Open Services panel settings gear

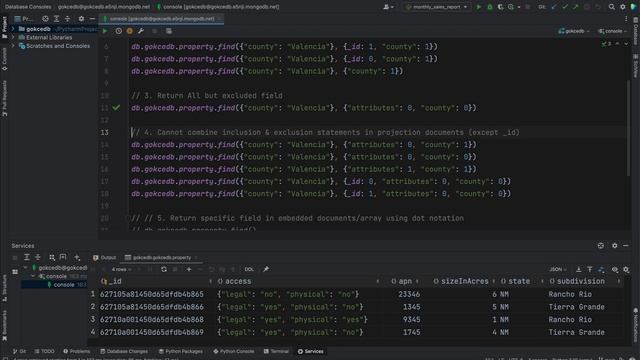click(615, 246)
